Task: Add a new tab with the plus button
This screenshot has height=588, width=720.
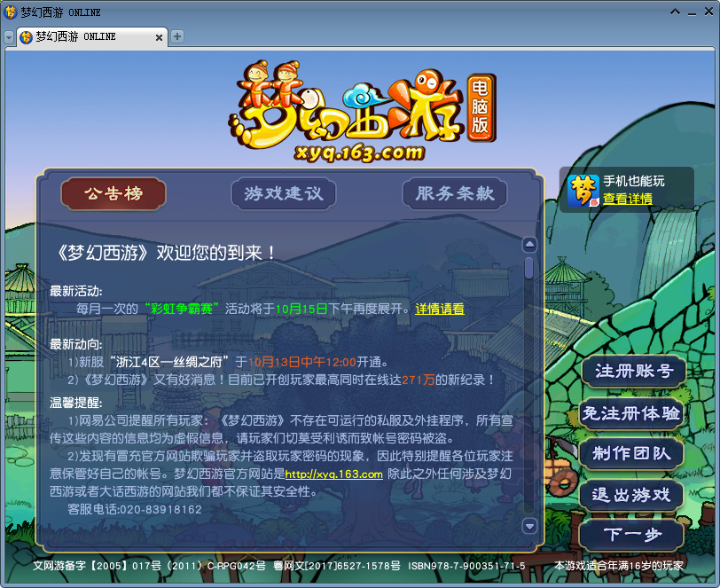Action: point(177,36)
